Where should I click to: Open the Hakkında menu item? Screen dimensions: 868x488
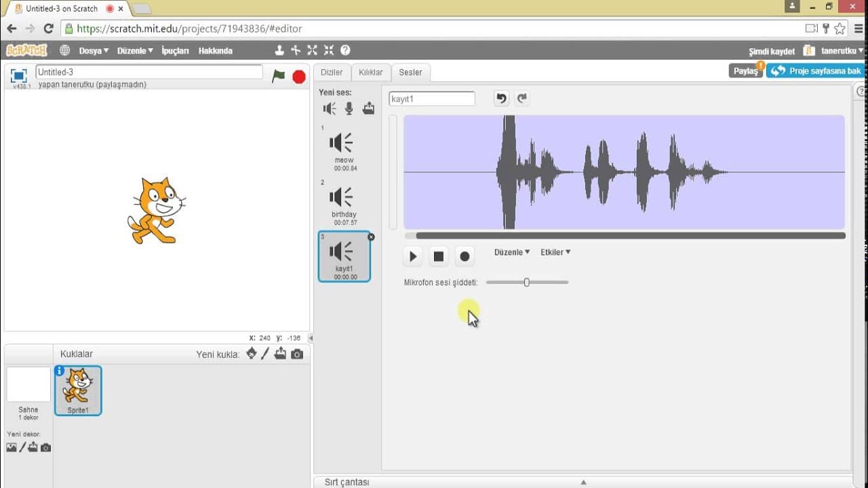(x=215, y=51)
